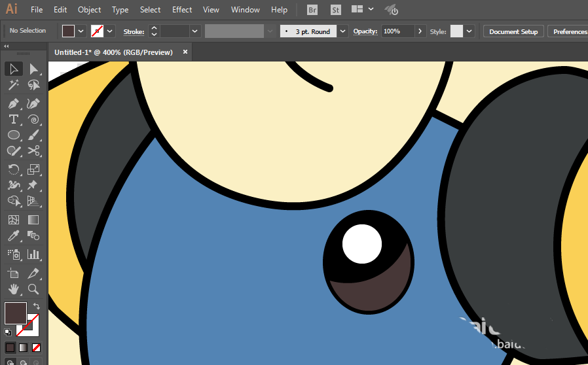
Task: Select the Puppet pin tool
Action: (x=33, y=185)
